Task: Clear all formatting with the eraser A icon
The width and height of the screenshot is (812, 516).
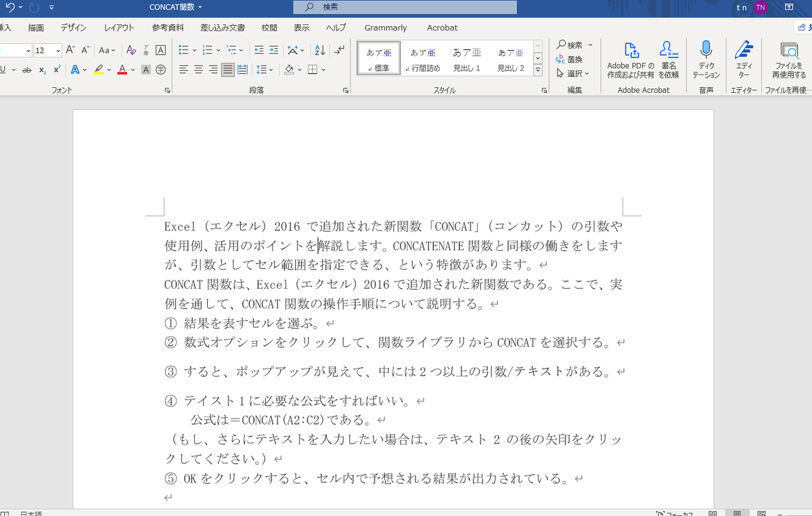Action: click(x=131, y=50)
